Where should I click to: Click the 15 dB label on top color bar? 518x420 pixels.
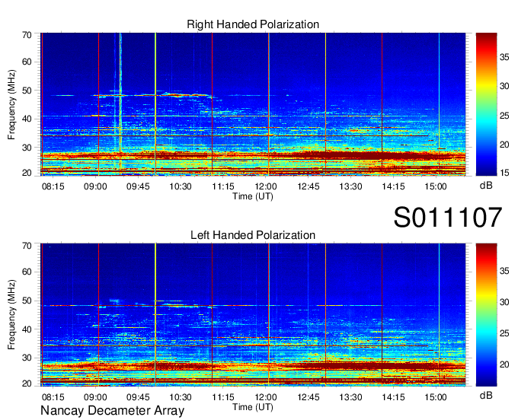[504, 173]
